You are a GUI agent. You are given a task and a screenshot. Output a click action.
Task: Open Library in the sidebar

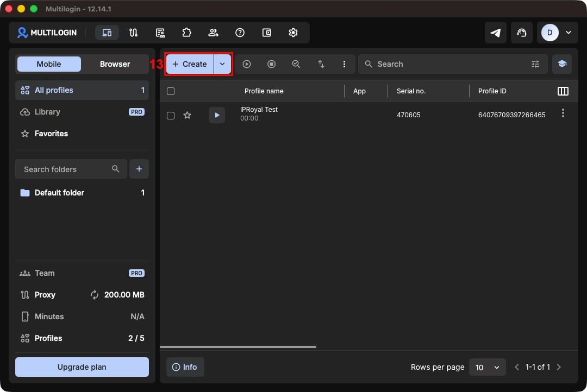click(82, 112)
